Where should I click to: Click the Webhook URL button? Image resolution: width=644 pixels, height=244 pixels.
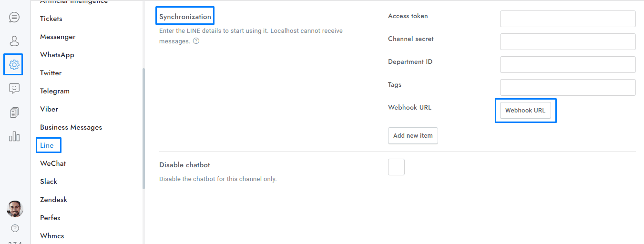(525, 111)
